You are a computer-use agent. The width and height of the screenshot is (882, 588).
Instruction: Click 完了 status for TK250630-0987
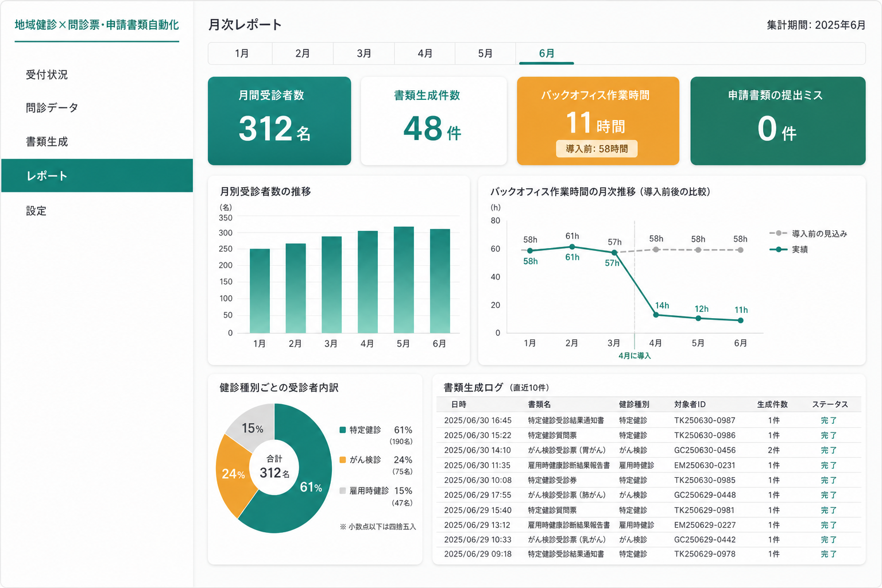pos(829,420)
